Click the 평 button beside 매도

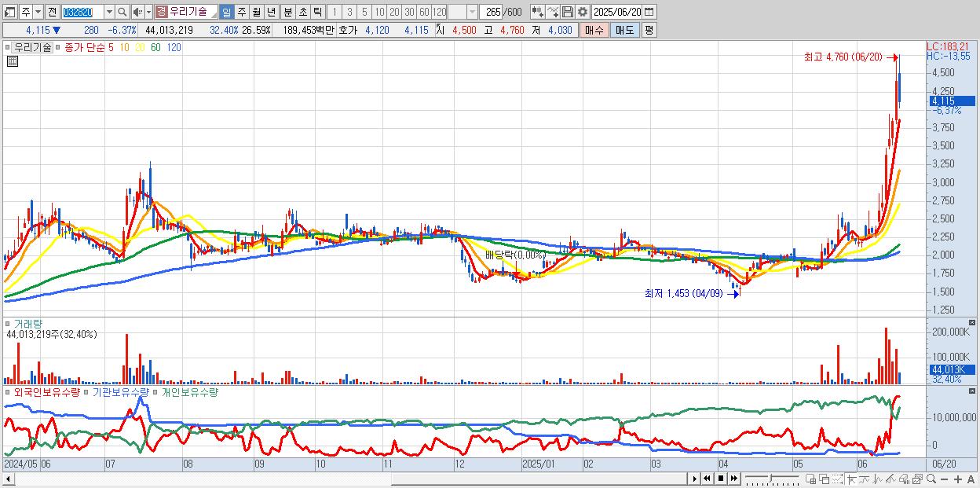pyautogui.click(x=649, y=30)
